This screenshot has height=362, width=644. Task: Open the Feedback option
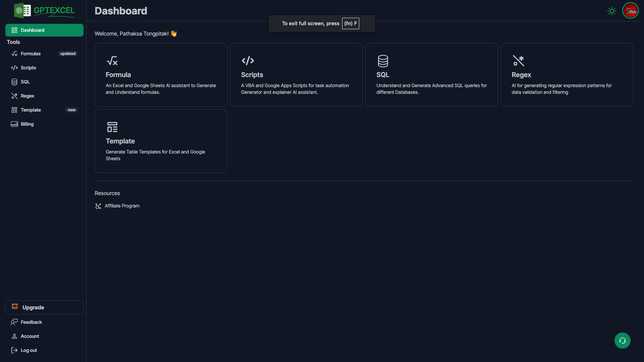coord(31,322)
